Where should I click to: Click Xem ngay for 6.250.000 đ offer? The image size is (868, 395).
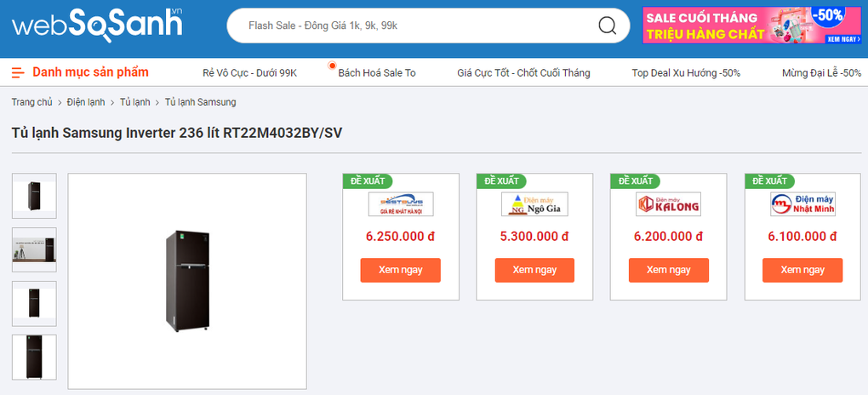point(401,271)
